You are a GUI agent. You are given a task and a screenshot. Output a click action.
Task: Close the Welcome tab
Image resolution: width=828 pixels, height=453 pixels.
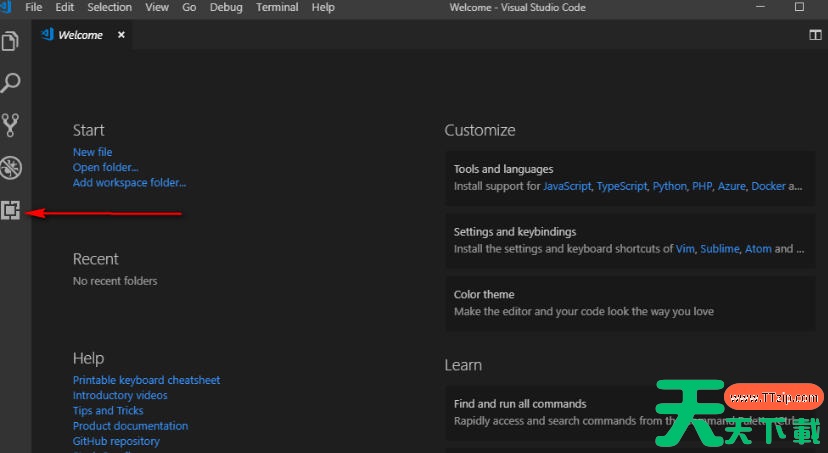(x=122, y=35)
